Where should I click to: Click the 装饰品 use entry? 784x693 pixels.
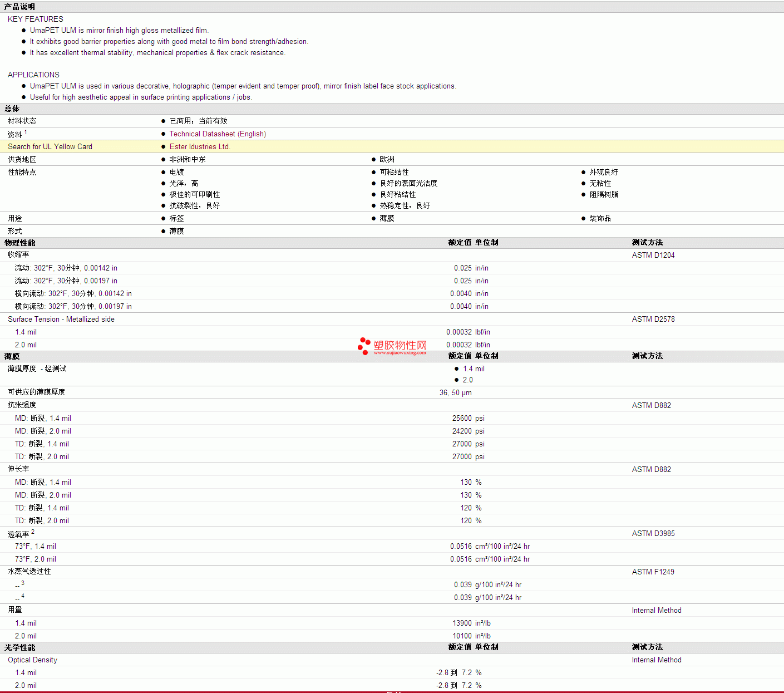coord(600,218)
